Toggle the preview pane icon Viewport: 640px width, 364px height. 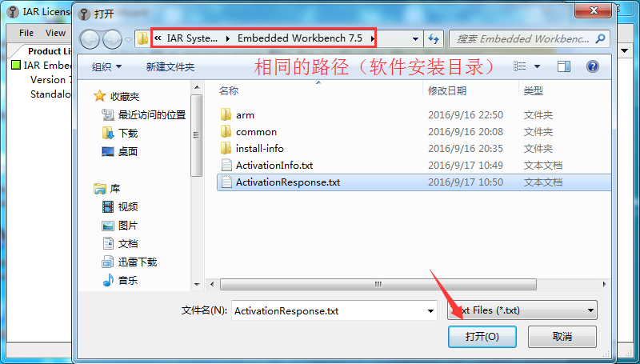[564, 66]
